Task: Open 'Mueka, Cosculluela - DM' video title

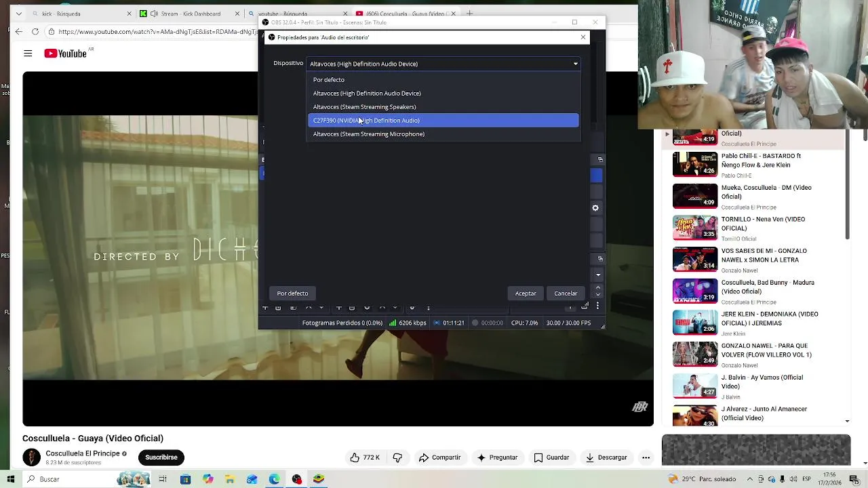Action: click(766, 192)
